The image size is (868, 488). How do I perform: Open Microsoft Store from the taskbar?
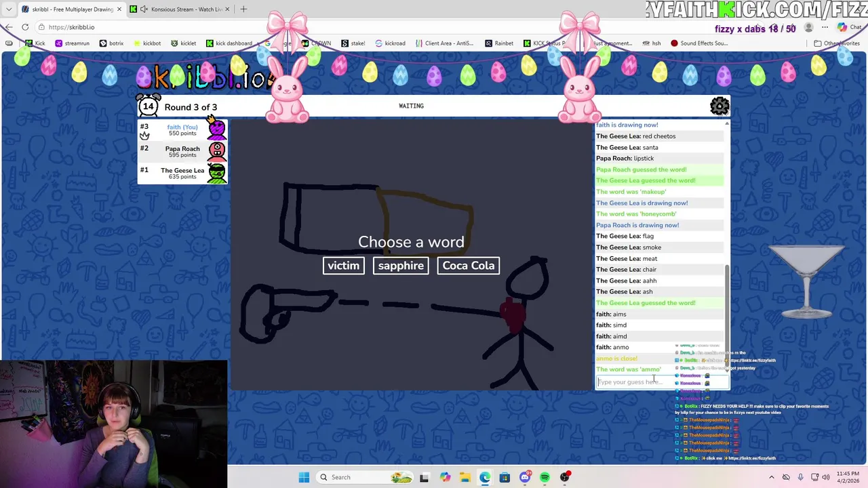pyautogui.click(x=505, y=477)
